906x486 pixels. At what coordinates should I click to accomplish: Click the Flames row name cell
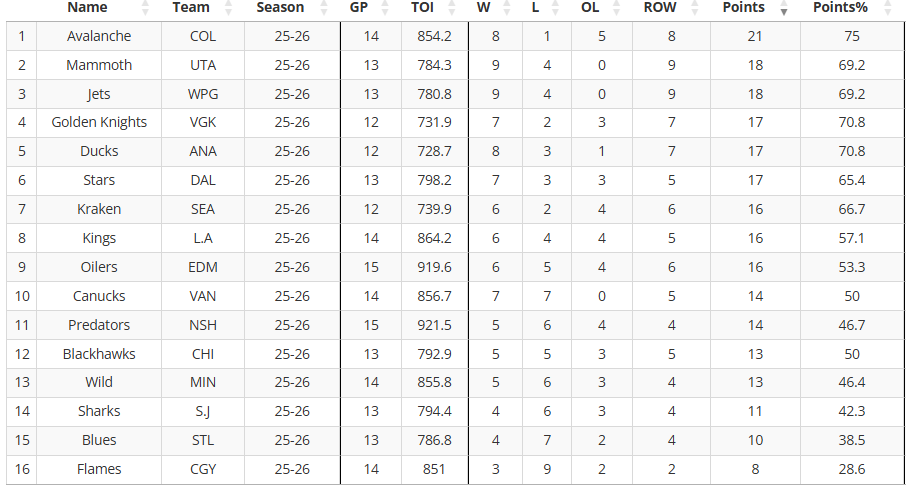(x=99, y=469)
